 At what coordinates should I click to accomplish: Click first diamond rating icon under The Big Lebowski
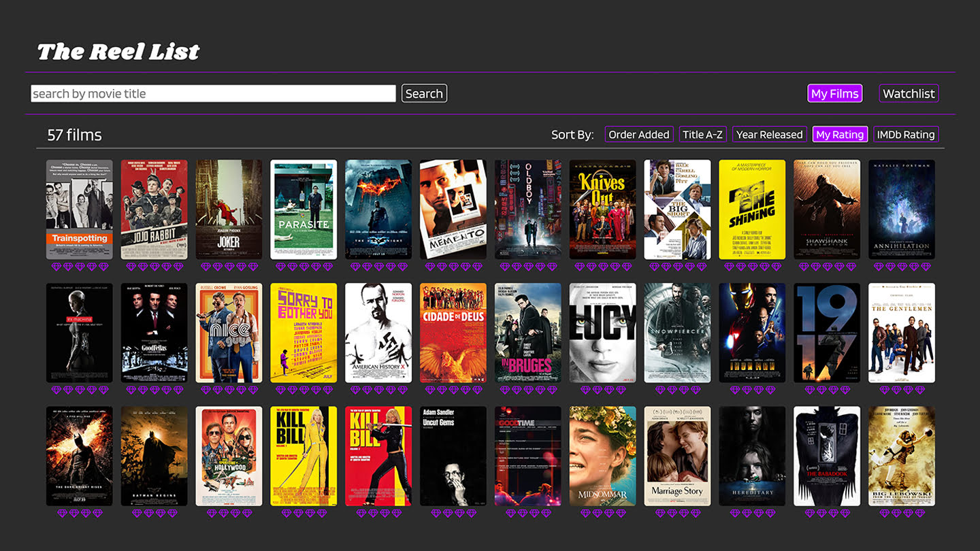point(884,514)
